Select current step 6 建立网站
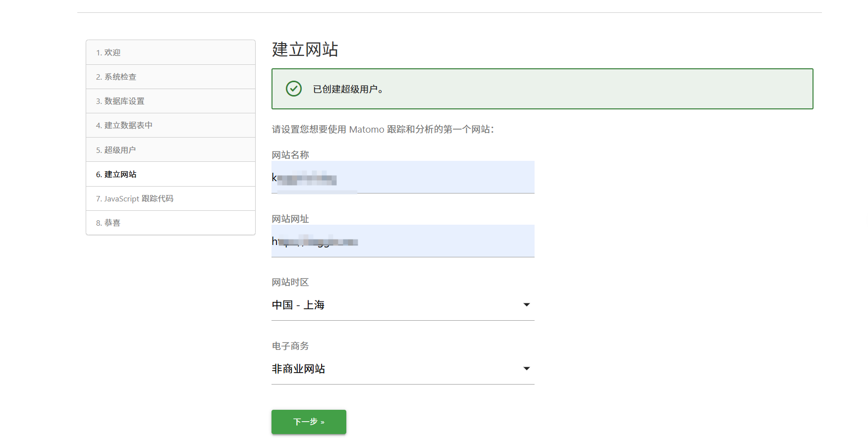 click(116, 174)
